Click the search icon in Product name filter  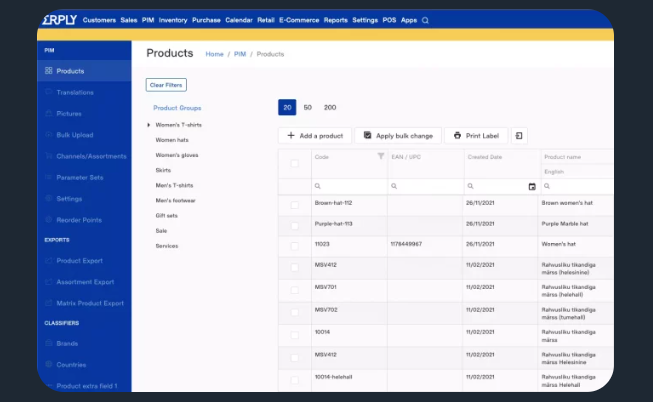click(547, 186)
